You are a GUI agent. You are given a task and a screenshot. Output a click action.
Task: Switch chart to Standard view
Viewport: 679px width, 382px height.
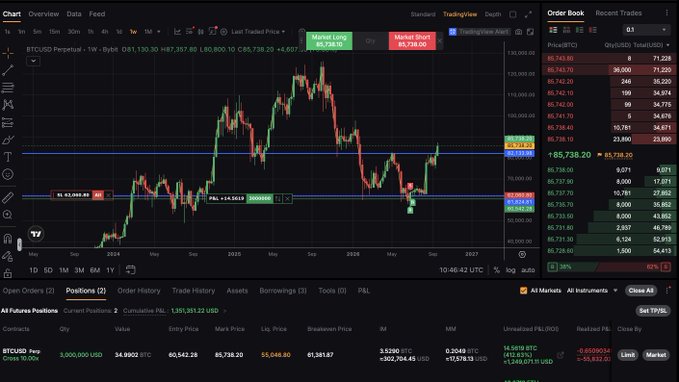pyautogui.click(x=423, y=14)
